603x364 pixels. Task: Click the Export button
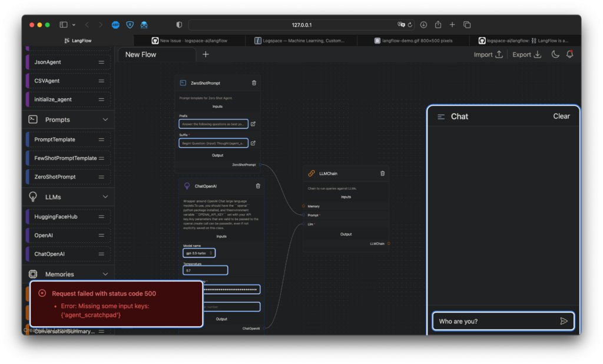click(526, 54)
